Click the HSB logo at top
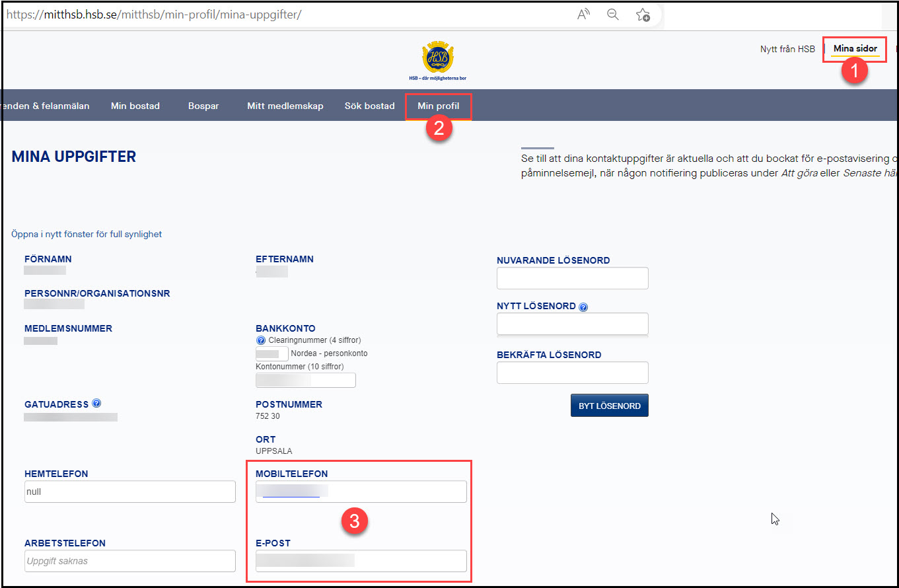Viewport: 899px width, 588px height. pyautogui.click(x=438, y=58)
